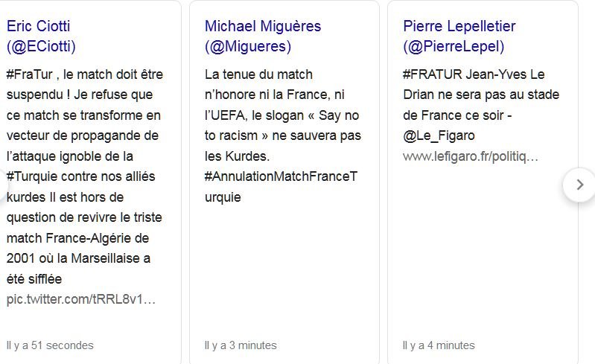This screenshot has height=364, width=595.
Task: Open the pic.twitter.com/tRRL8v1 image link
Action: click(x=82, y=299)
